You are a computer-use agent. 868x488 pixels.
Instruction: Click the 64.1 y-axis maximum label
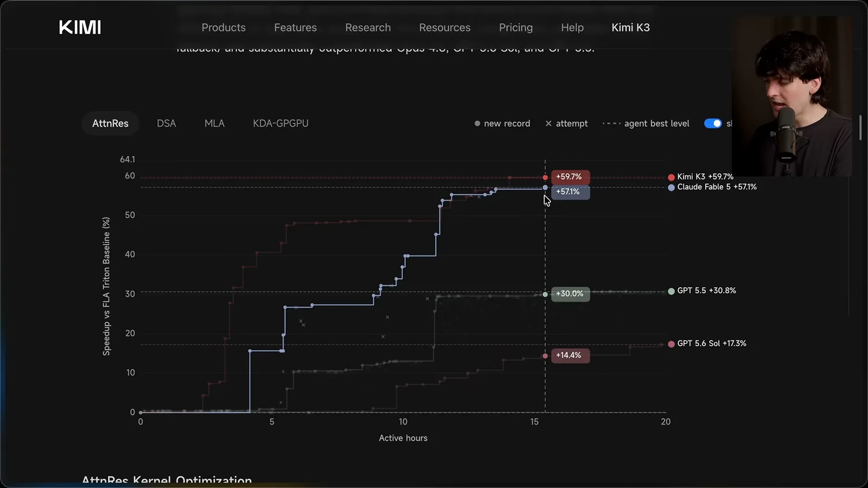[127, 159]
